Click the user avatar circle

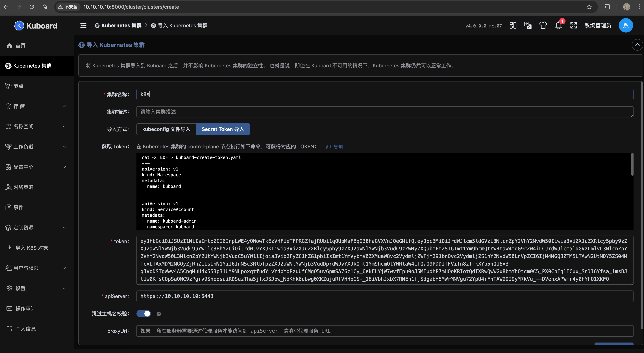[626, 25]
